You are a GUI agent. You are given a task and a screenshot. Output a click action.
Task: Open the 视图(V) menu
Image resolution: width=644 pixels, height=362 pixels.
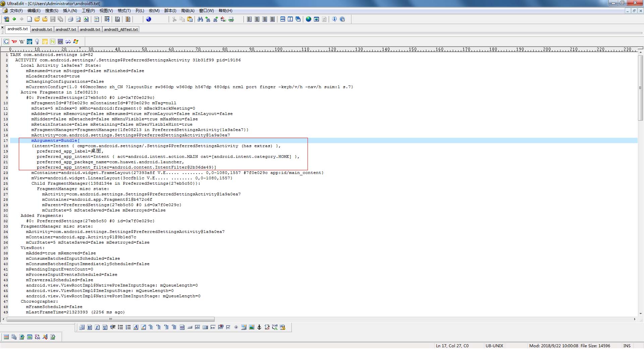coord(106,11)
